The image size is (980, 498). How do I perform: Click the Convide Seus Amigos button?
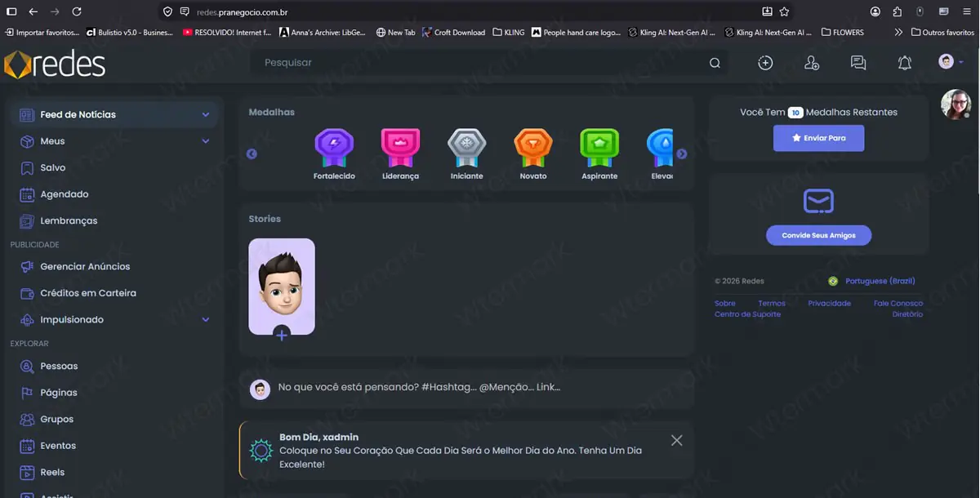pyautogui.click(x=818, y=235)
